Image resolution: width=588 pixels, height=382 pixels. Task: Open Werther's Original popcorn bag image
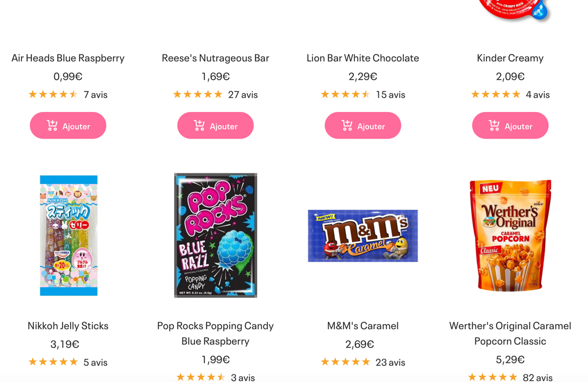click(510, 236)
